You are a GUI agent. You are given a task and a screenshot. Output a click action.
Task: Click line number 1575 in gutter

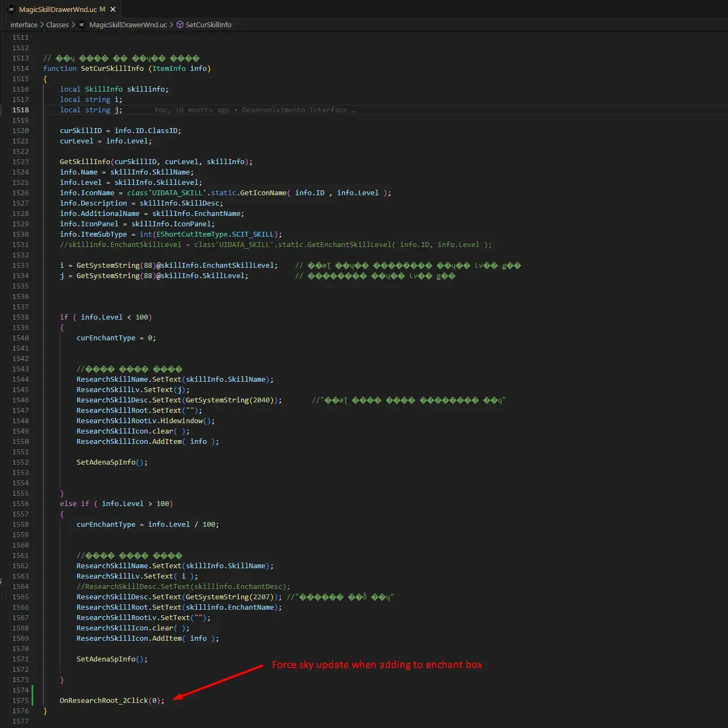pyautogui.click(x=21, y=700)
